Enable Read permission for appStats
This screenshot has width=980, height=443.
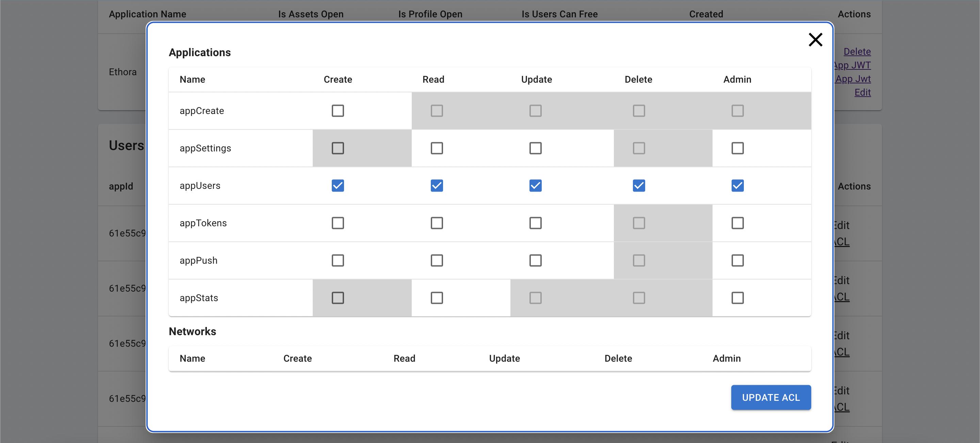436,298
